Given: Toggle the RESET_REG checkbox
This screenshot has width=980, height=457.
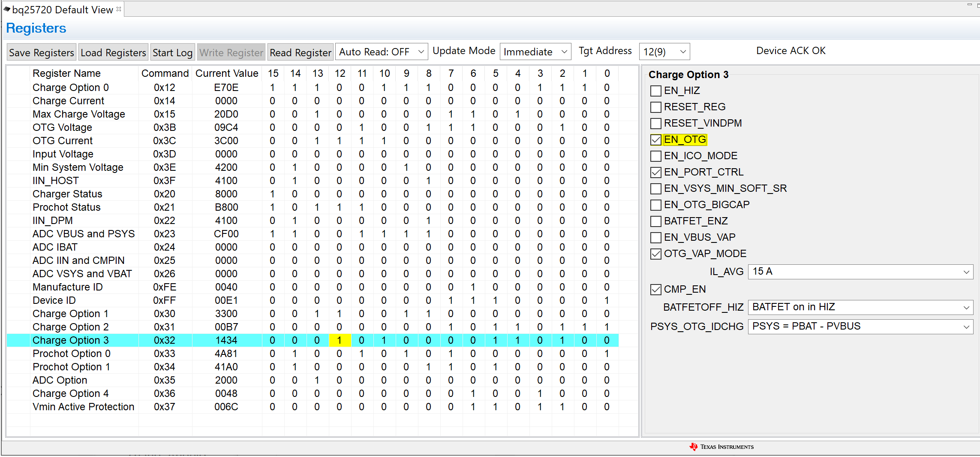Looking at the screenshot, I should [655, 107].
